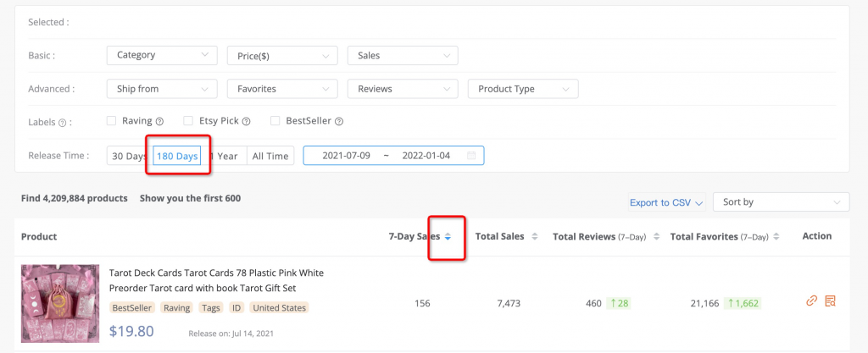Image resolution: width=868 pixels, height=353 pixels.
Task: Sort by Total Reviews column arrows
Action: (658, 237)
